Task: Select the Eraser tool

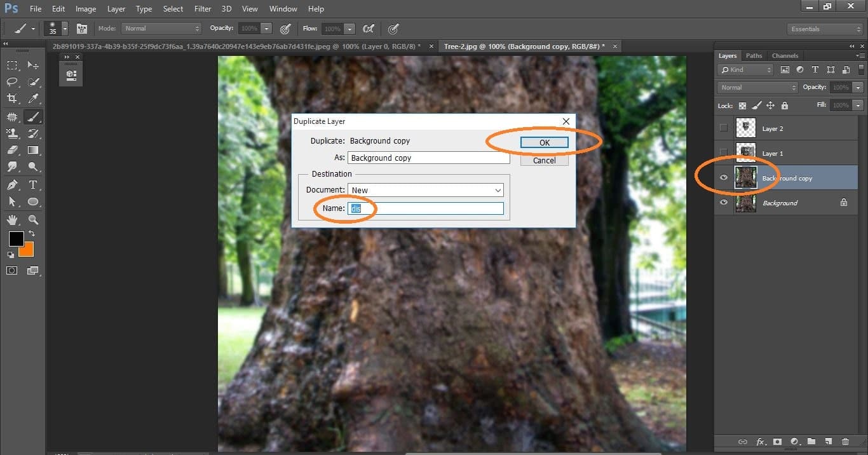Action: click(x=11, y=150)
